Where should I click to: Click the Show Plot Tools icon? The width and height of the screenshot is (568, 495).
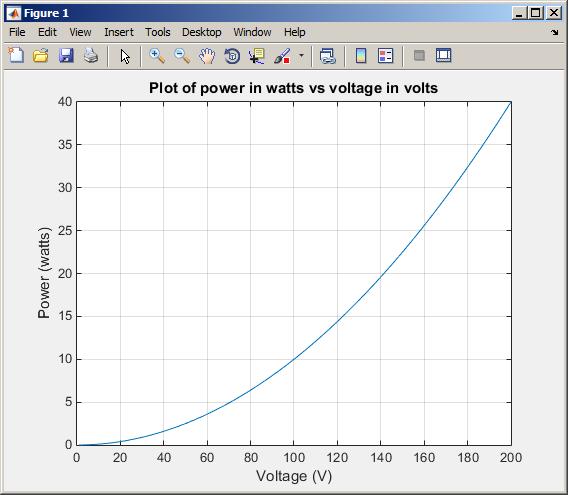tap(444, 55)
